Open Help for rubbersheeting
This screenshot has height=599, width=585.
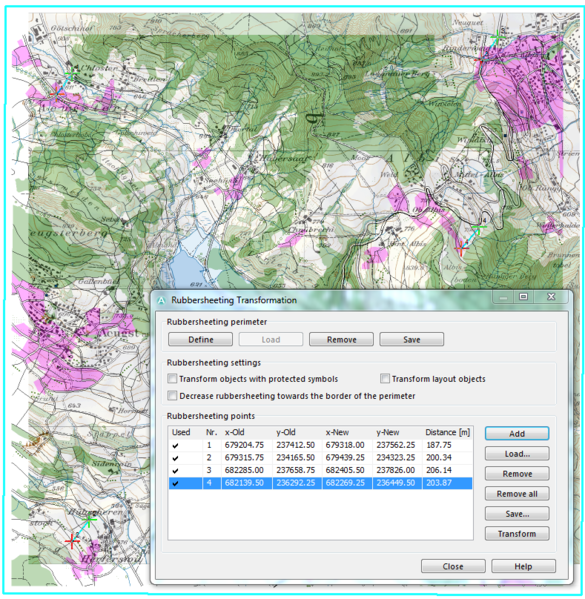[523, 566]
